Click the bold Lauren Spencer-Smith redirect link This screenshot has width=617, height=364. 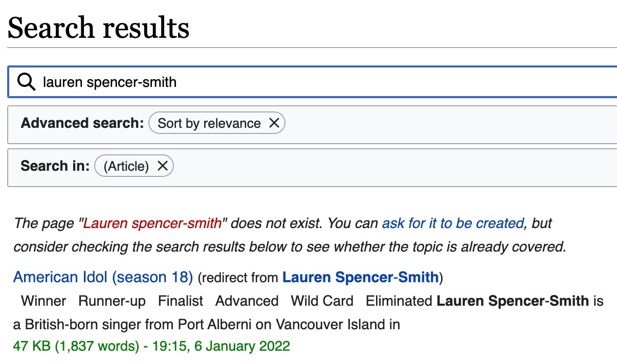[361, 277]
